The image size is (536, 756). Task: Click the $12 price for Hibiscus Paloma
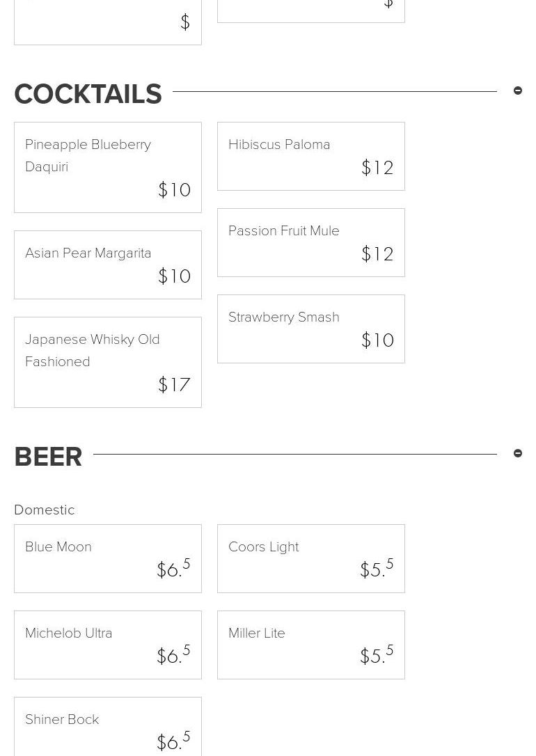click(377, 168)
